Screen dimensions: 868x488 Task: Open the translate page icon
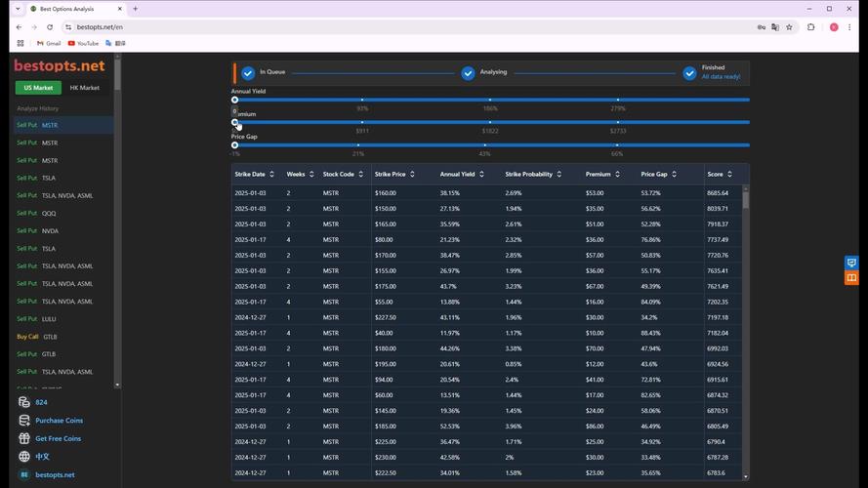click(x=775, y=27)
